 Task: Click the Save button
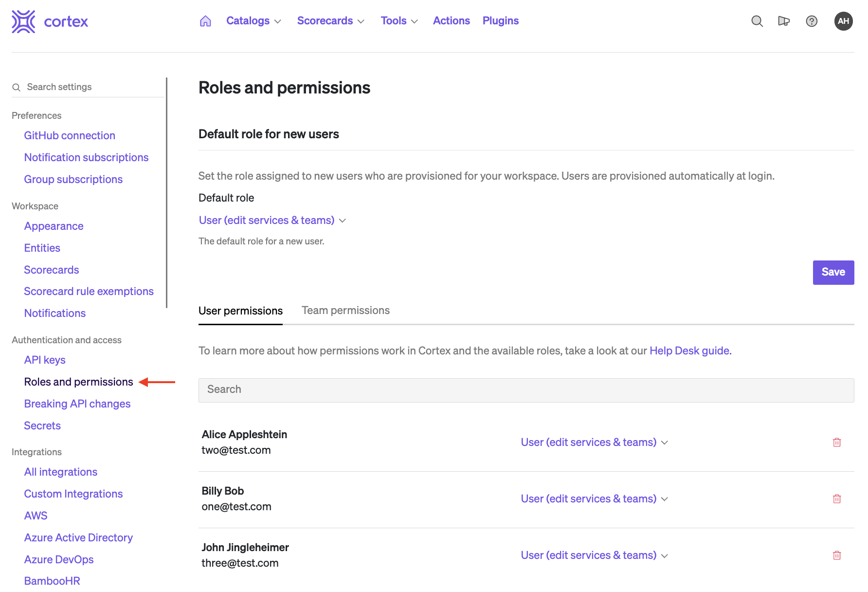tap(833, 272)
